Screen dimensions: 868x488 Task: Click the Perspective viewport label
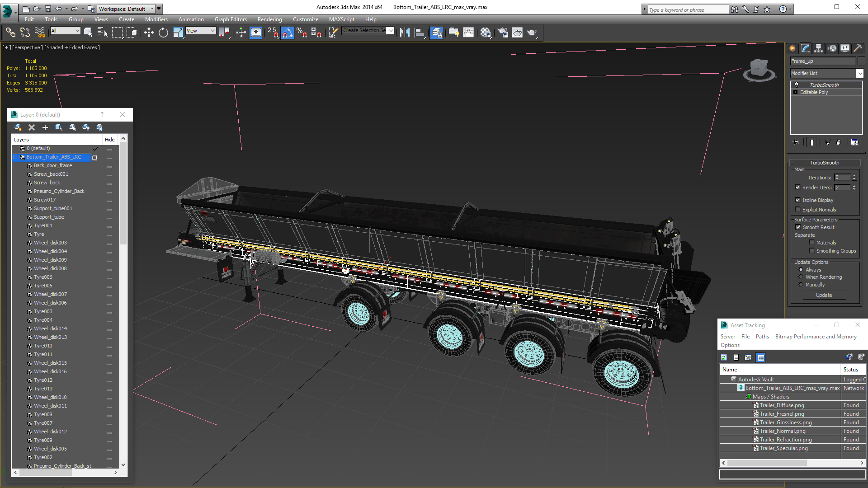[28, 47]
